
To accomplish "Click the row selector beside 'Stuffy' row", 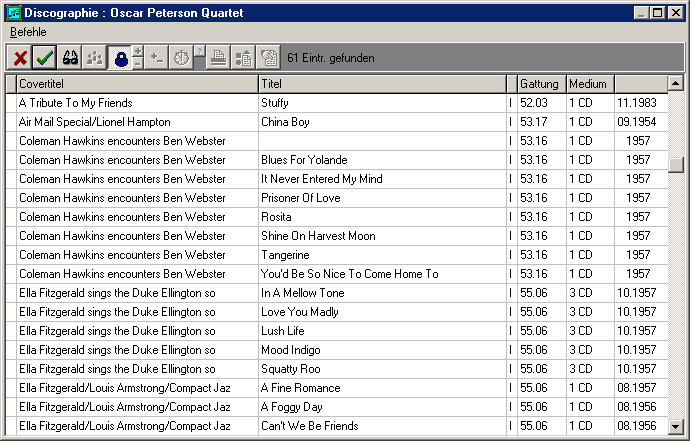I will [11, 103].
